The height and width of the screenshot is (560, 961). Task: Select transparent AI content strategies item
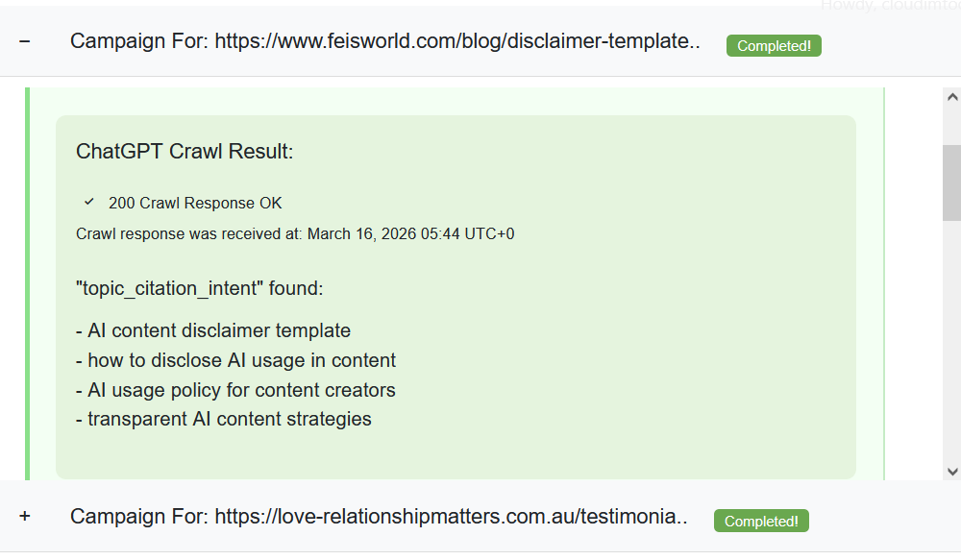click(224, 419)
